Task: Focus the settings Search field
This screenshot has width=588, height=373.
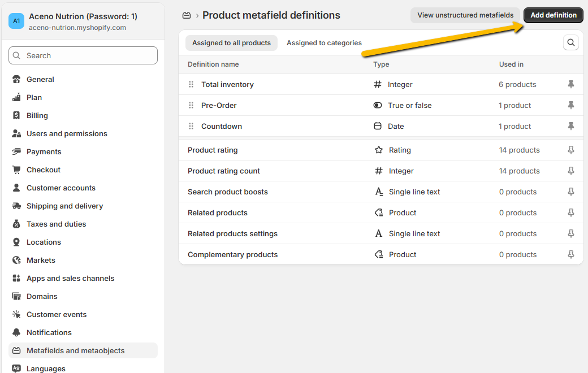Action: [83, 55]
